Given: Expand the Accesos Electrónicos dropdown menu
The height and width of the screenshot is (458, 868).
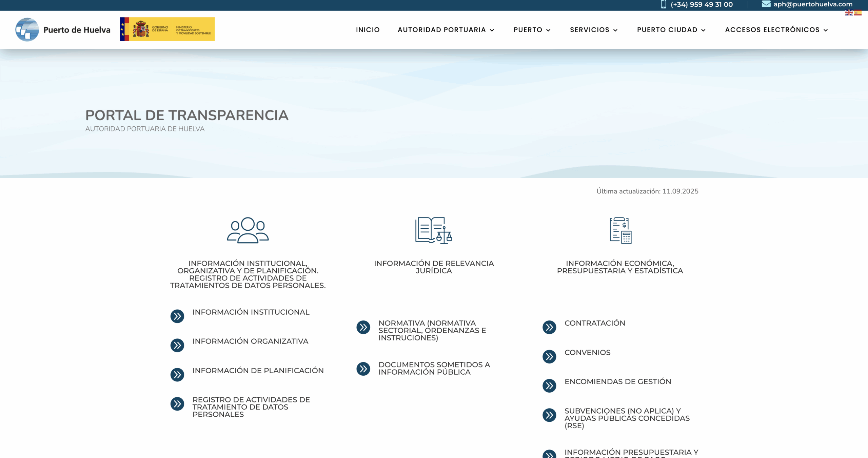Looking at the screenshot, I should click(776, 30).
